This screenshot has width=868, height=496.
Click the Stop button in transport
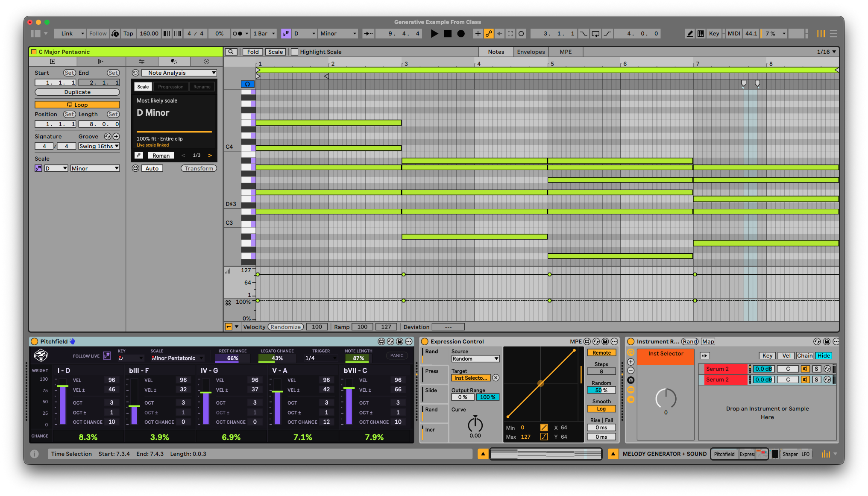[x=448, y=34]
